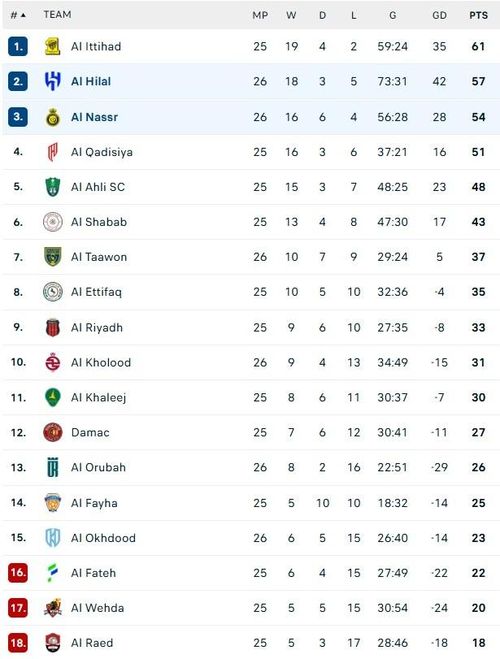Open the Al Shabab team link
The width and height of the screenshot is (500, 659).
pyautogui.click(x=99, y=222)
